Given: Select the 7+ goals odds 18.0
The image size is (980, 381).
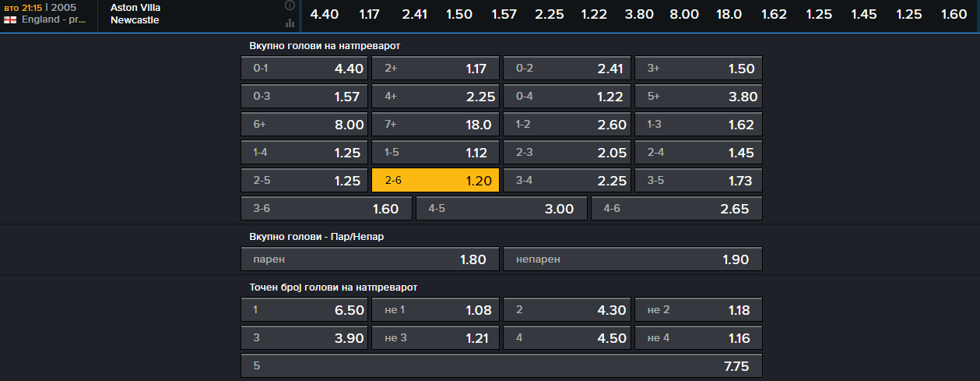Looking at the screenshot, I should click(436, 125).
